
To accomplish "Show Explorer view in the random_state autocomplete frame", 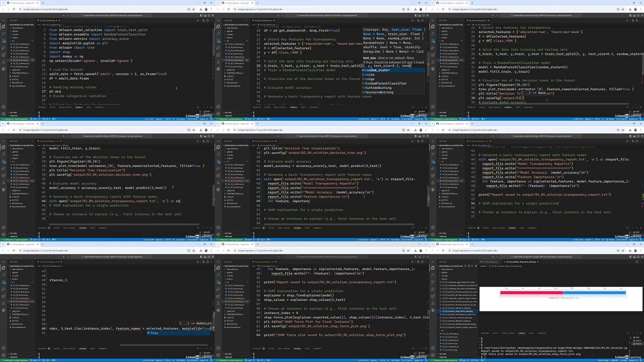I will (x=218, y=27).
